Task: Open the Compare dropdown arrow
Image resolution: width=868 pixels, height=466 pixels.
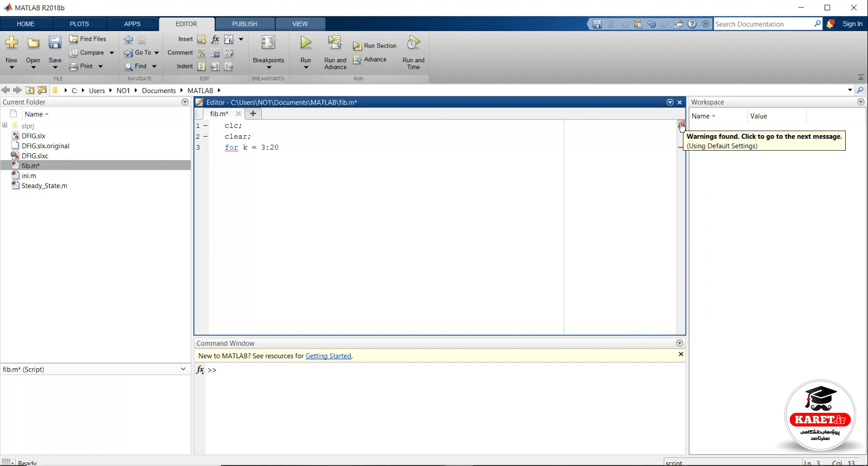Action: (x=112, y=53)
